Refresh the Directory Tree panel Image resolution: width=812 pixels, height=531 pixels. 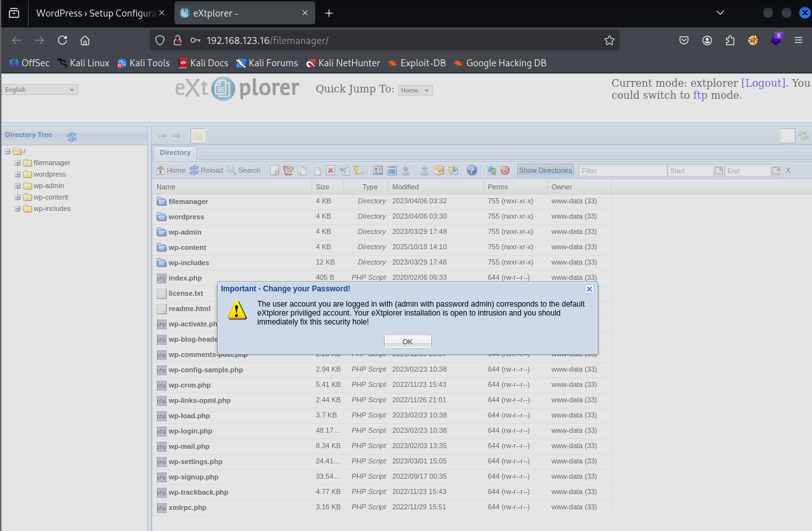pos(72,136)
